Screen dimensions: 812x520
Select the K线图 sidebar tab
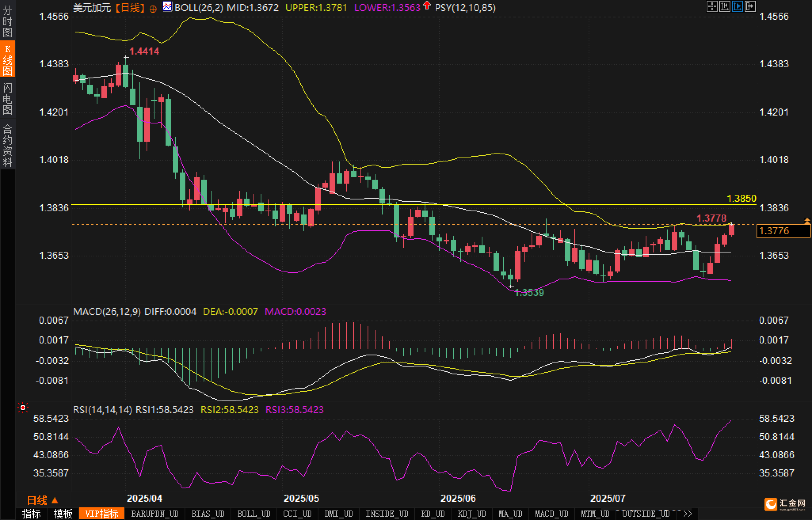[8, 59]
